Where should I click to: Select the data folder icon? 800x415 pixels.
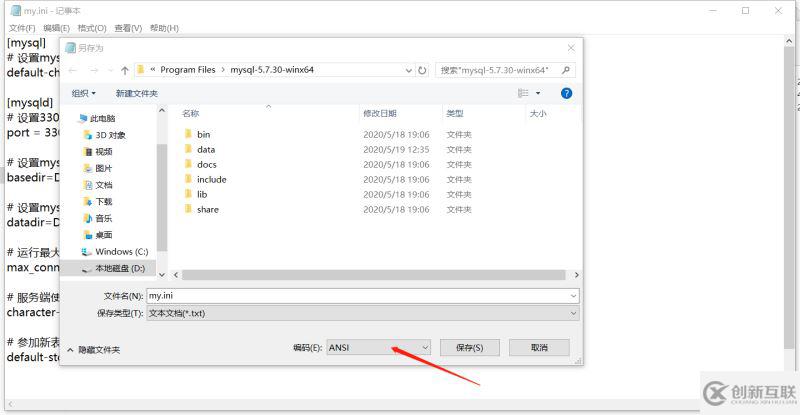point(188,149)
